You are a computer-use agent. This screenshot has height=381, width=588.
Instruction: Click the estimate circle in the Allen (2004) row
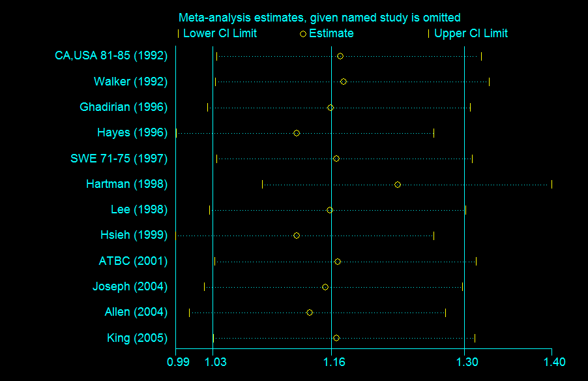point(310,312)
